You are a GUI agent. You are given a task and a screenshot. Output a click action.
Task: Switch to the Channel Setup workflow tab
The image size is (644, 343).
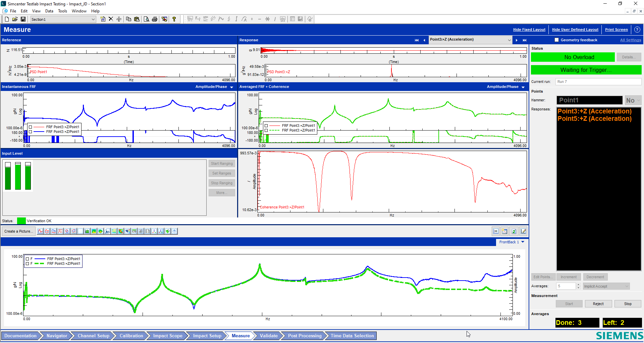[x=93, y=336]
